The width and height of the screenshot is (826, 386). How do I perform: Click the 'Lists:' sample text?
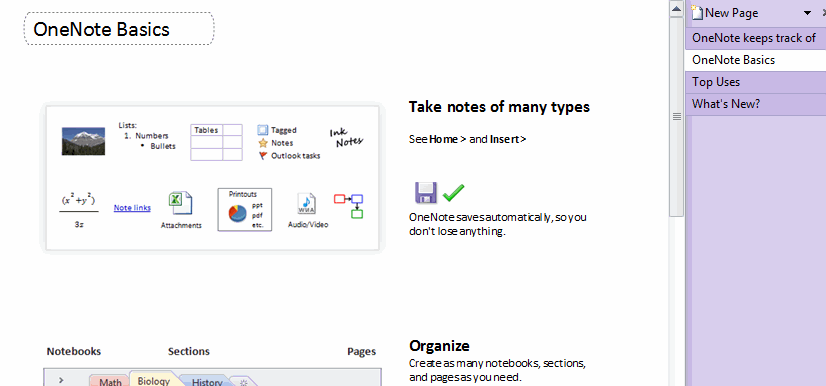(x=127, y=125)
